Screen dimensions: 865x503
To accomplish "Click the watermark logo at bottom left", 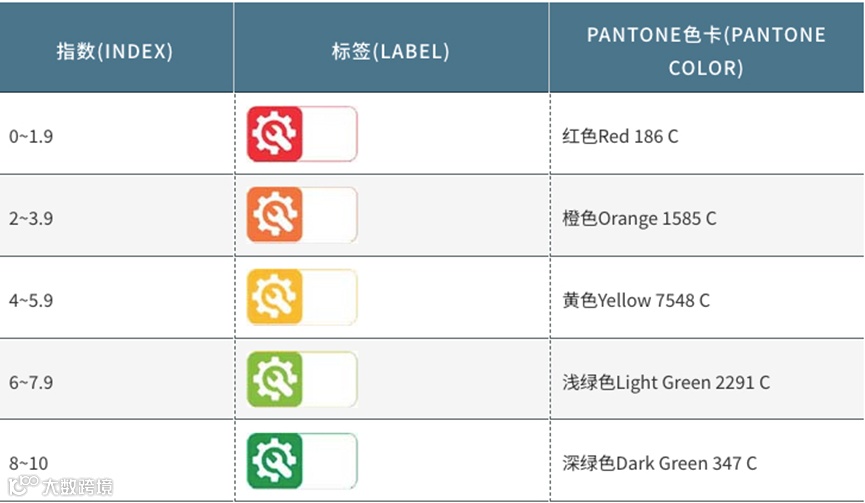I will (61, 486).
